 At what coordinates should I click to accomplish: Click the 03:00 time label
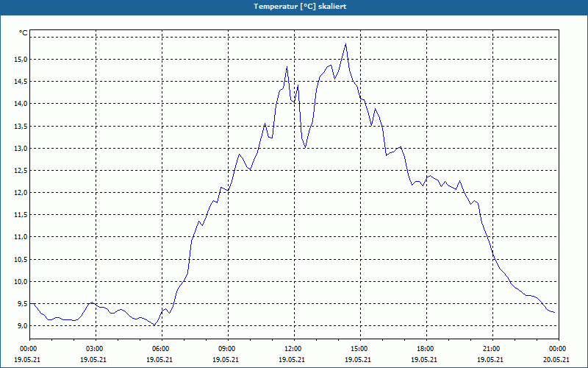[x=93, y=349]
